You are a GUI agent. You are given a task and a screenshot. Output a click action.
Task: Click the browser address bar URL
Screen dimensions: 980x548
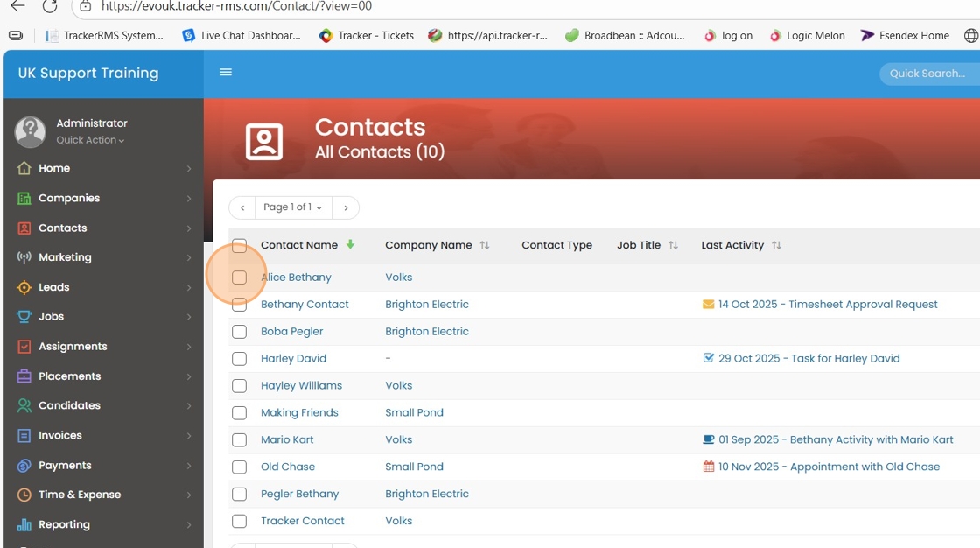coord(236,6)
